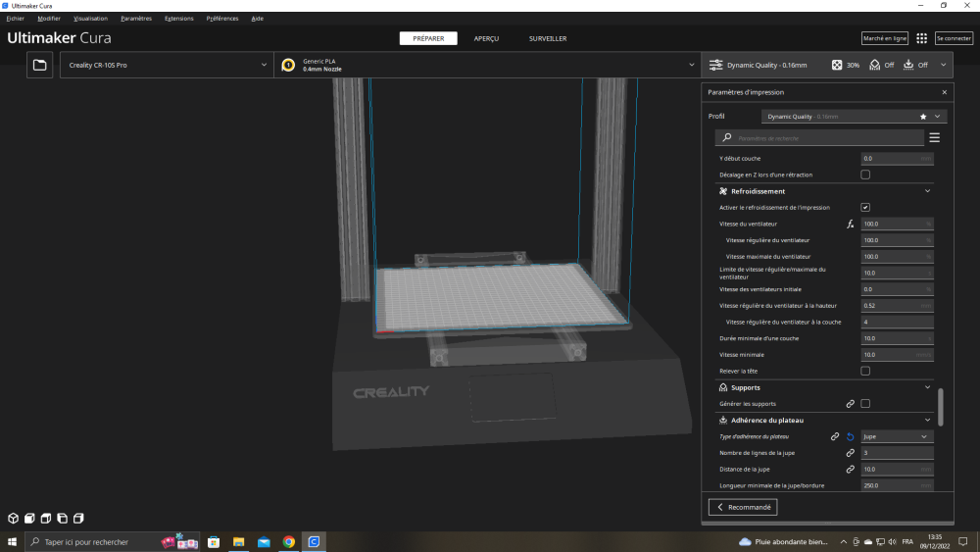Close the Paramètres d'impression panel
980x552 pixels.
coord(945,92)
